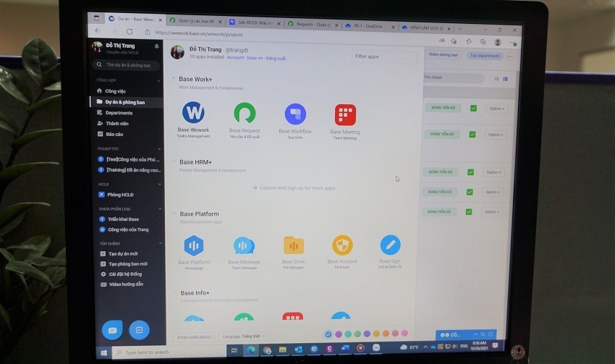Open the Base Drive folder icon
This screenshot has width=615, height=364.
click(294, 245)
